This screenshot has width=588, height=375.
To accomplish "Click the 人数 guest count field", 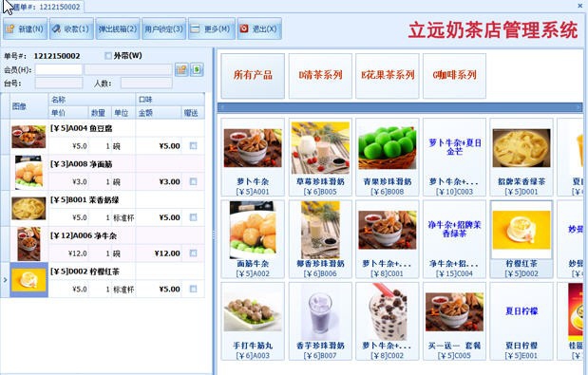I will tap(146, 84).
